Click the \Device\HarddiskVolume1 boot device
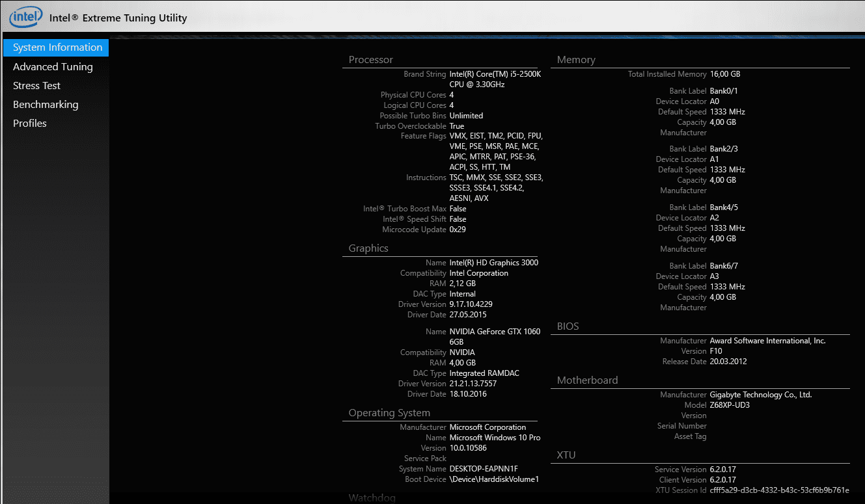This screenshot has height=504, width=865. [494, 479]
